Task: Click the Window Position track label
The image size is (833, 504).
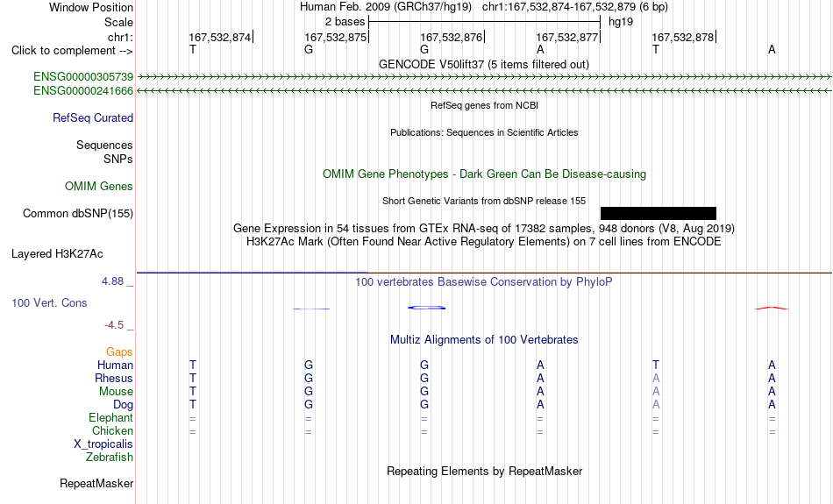Action: click(x=91, y=7)
